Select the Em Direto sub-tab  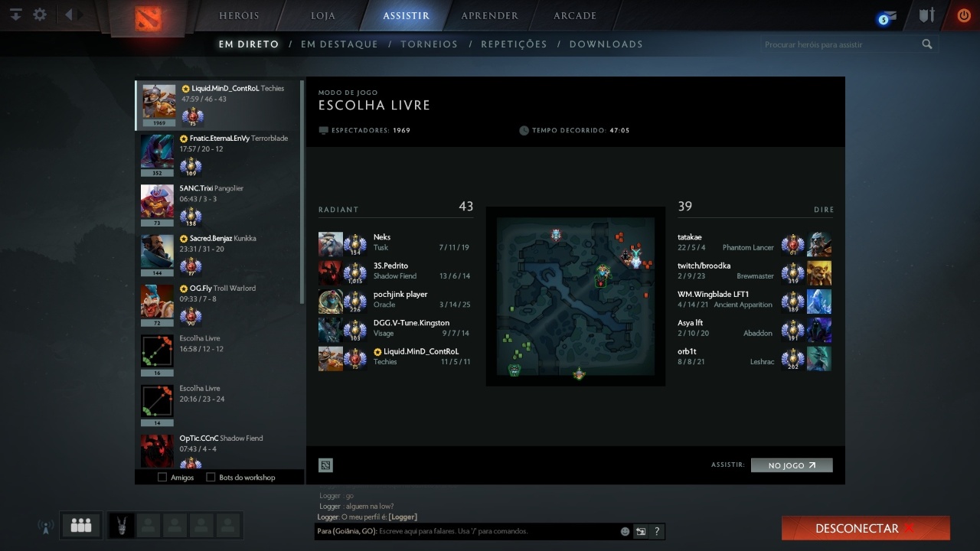click(x=249, y=44)
